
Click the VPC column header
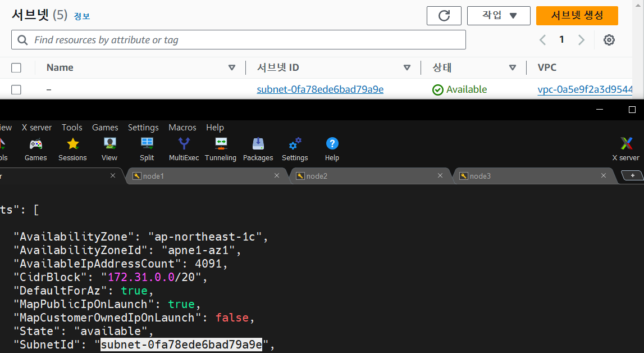point(547,68)
